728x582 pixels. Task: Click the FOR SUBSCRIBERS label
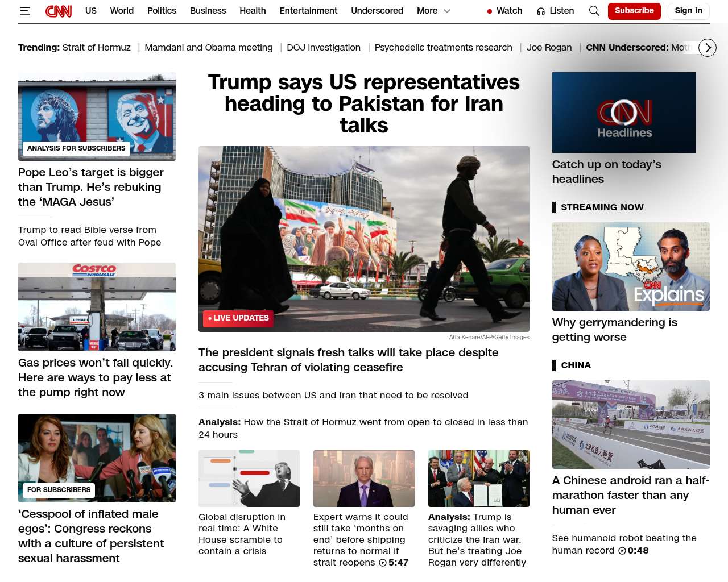(59, 490)
